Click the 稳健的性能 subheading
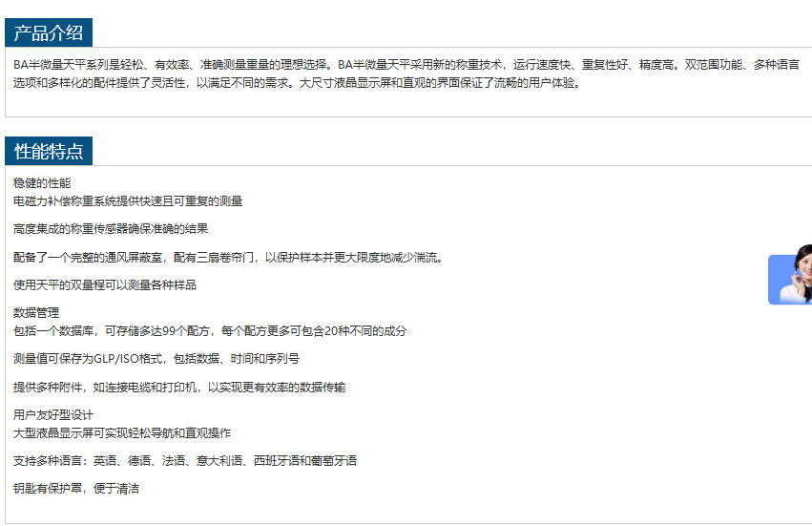 coord(42,182)
